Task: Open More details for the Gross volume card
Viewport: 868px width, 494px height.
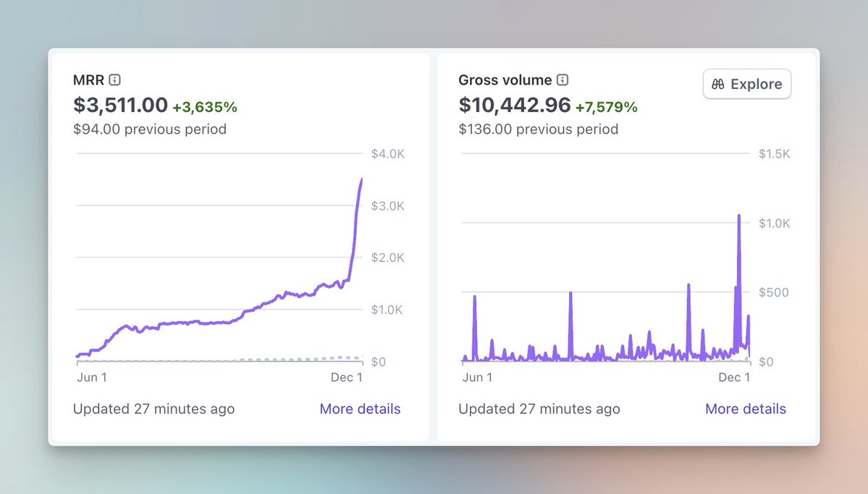Action: click(x=745, y=409)
